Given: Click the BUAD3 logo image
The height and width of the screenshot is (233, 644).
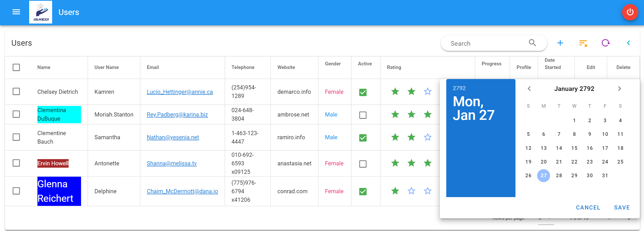Looking at the screenshot, I should (41, 12).
